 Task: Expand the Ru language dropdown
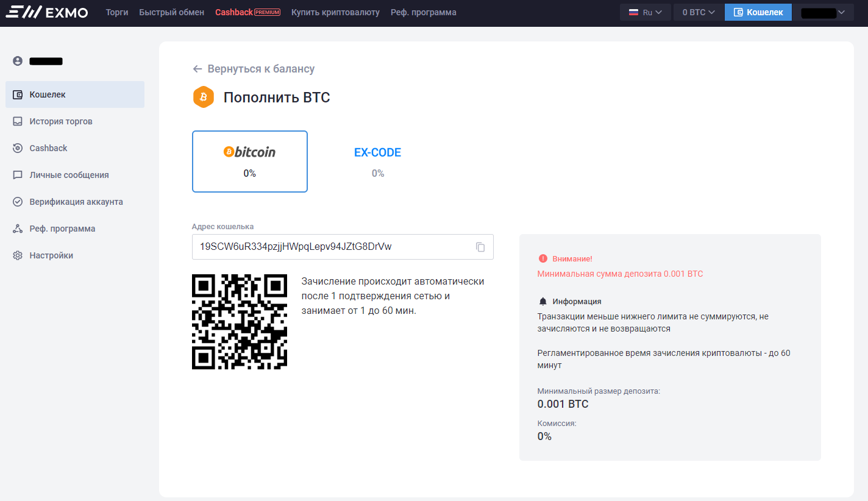click(646, 12)
